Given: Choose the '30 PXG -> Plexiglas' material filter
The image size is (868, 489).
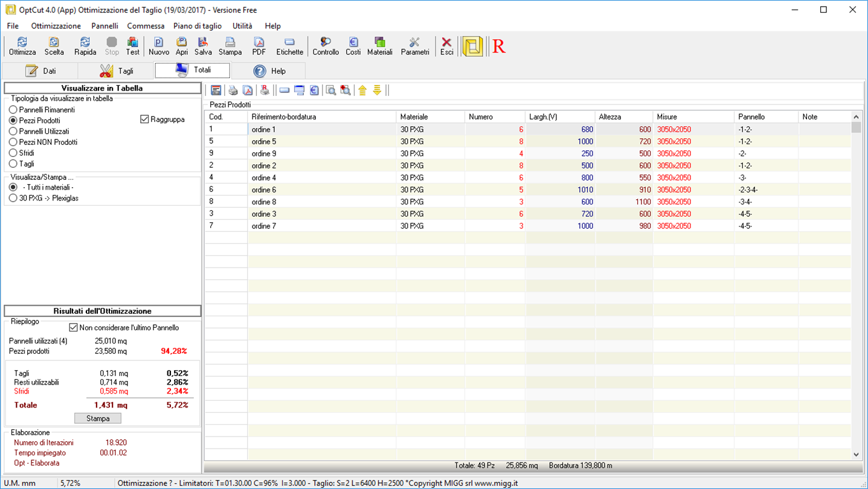Looking at the screenshot, I should coord(13,198).
